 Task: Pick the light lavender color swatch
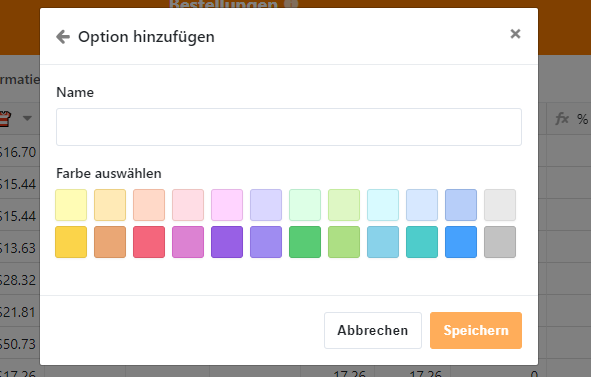point(266,205)
